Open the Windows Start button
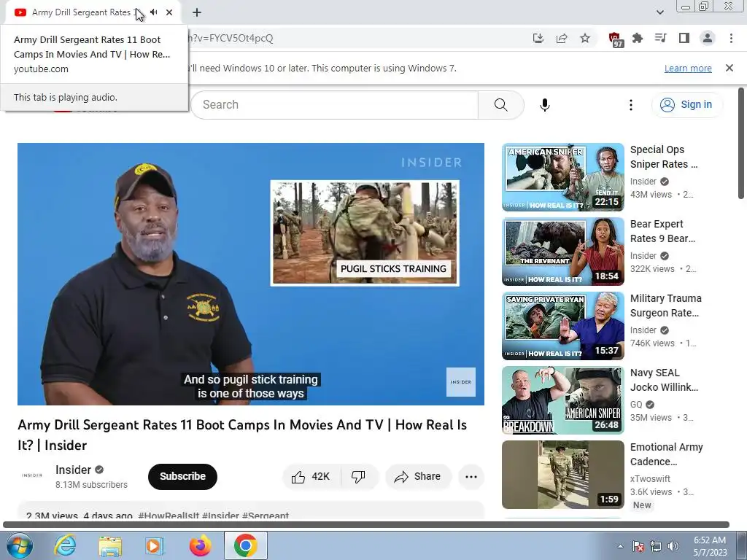 click(x=19, y=545)
